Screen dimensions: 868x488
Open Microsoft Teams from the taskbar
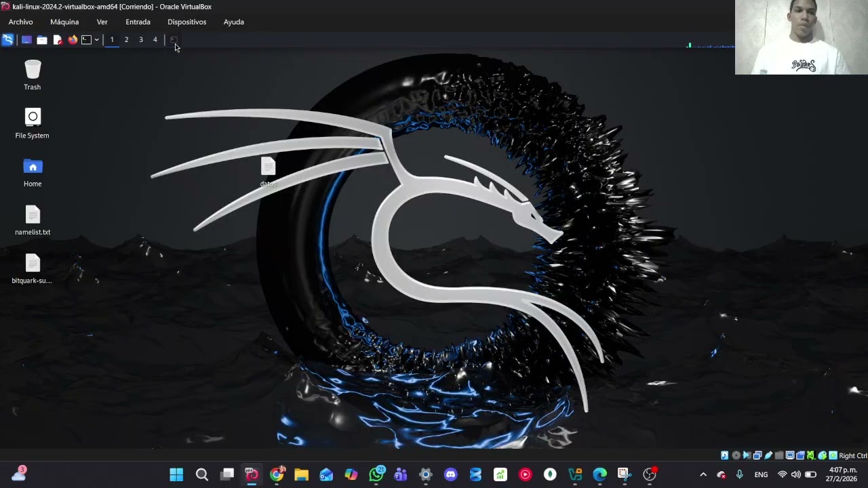[x=400, y=474]
